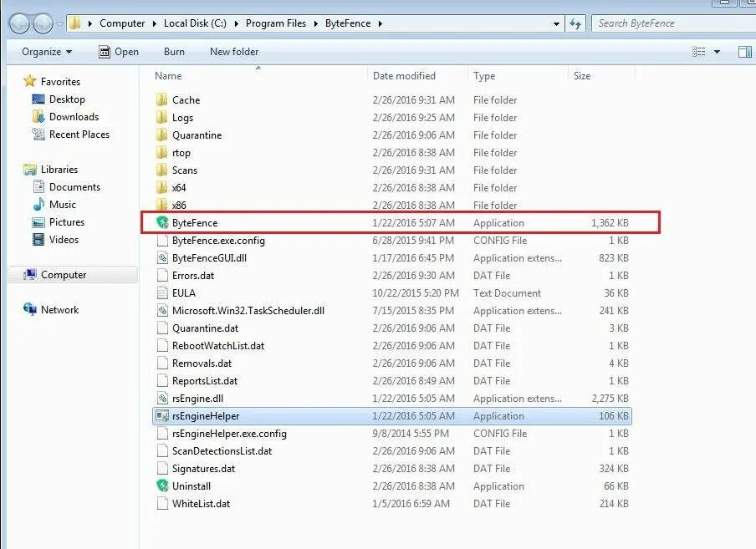The image size is (756, 549).
Task: Click the ByteFenceGUI.dll file icon
Action: (162, 257)
